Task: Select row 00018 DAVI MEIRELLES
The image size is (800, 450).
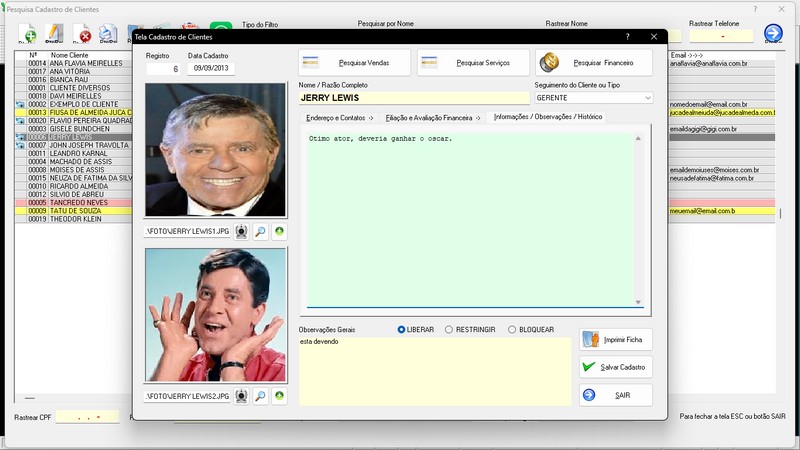Action: coord(73,96)
